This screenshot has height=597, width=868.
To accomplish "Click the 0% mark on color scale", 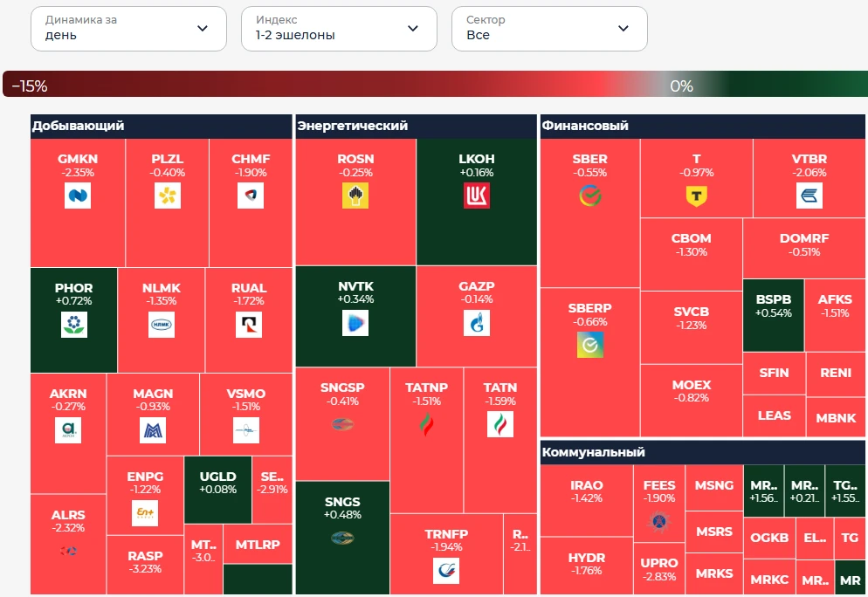I will [681, 86].
